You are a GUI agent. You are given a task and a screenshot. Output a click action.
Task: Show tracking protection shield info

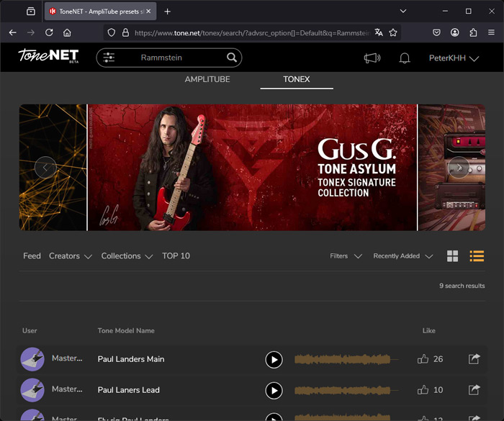[x=111, y=32]
